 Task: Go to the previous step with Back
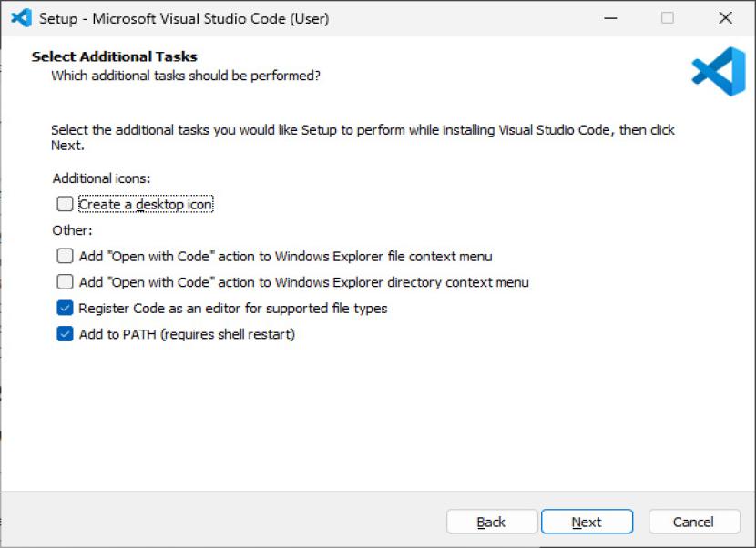(491, 522)
